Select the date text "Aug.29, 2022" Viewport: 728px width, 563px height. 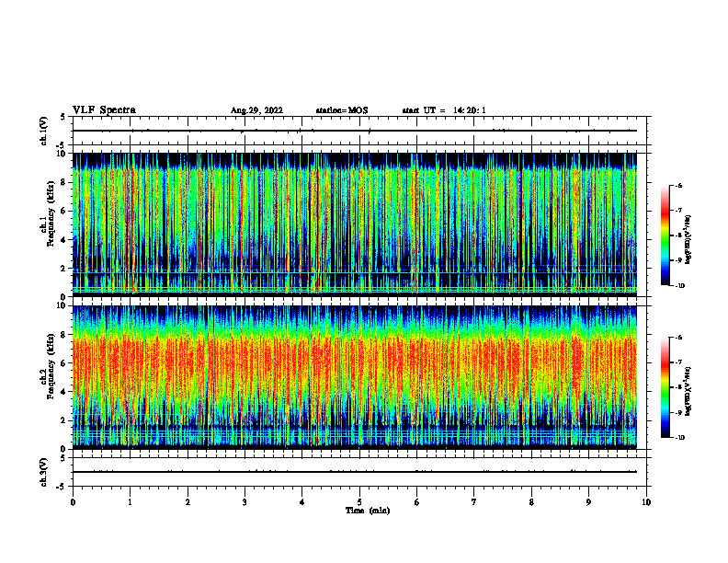coord(256,110)
